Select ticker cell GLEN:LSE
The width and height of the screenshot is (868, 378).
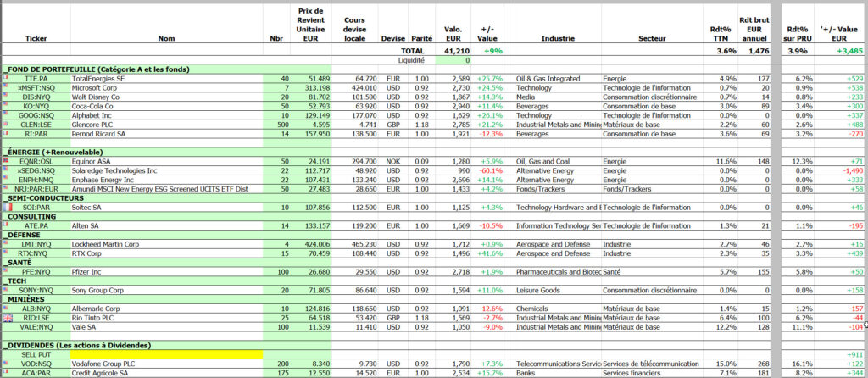(36, 125)
